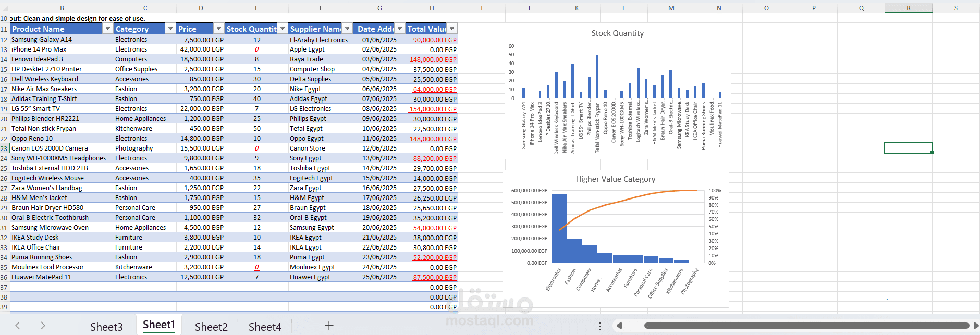The image size is (980, 335).
Task: Select the LG 55" Smart TV cell
Action: (x=62, y=109)
